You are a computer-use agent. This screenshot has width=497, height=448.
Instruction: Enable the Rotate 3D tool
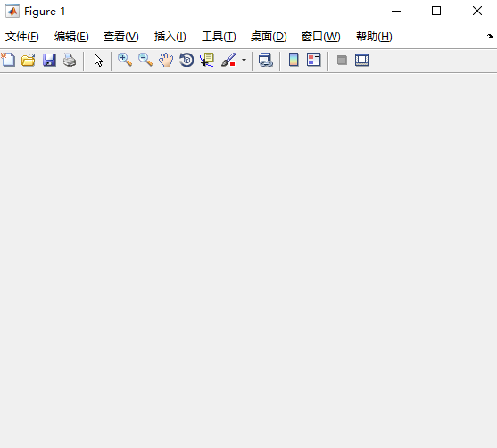[x=186, y=60]
